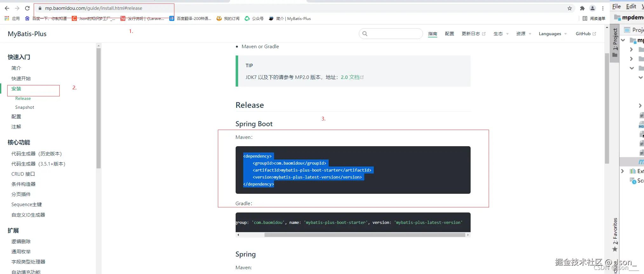Open the Languages dropdown
644x274 pixels.
tap(553, 34)
